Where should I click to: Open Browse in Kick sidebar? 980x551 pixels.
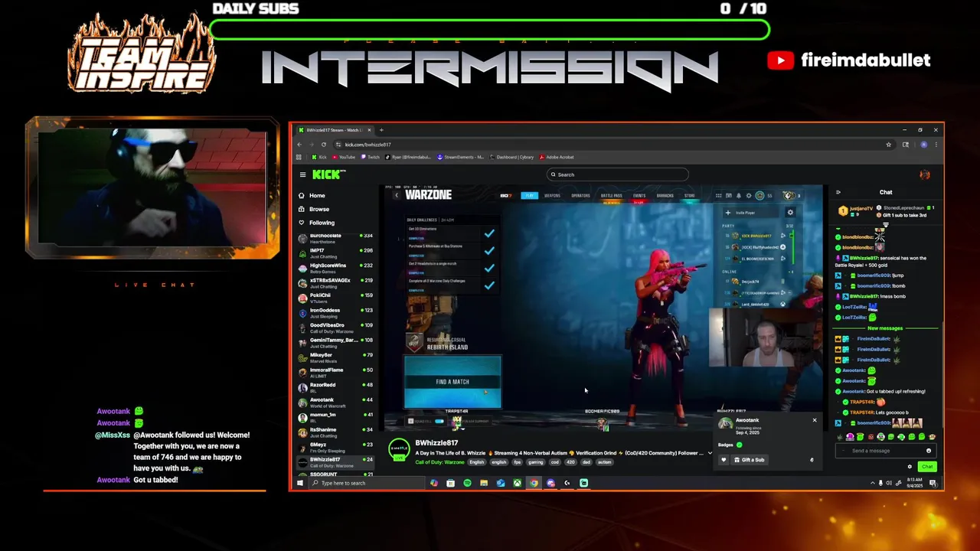click(x=318, y=209)
